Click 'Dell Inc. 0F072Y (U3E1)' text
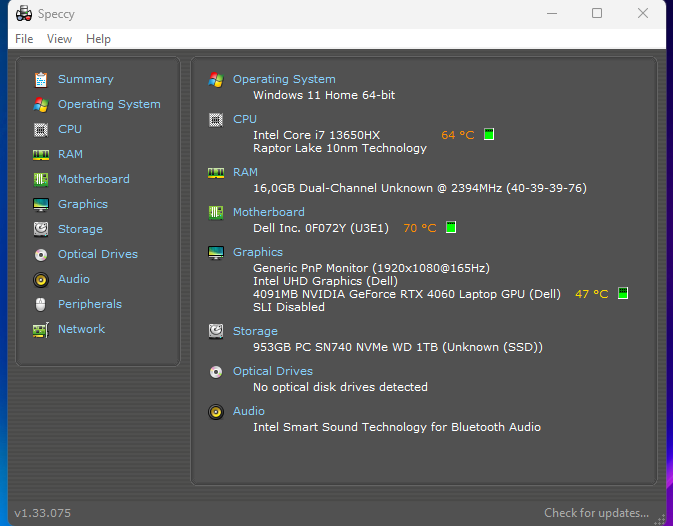This screenshot has width=673, height=526. coord(321,228)
